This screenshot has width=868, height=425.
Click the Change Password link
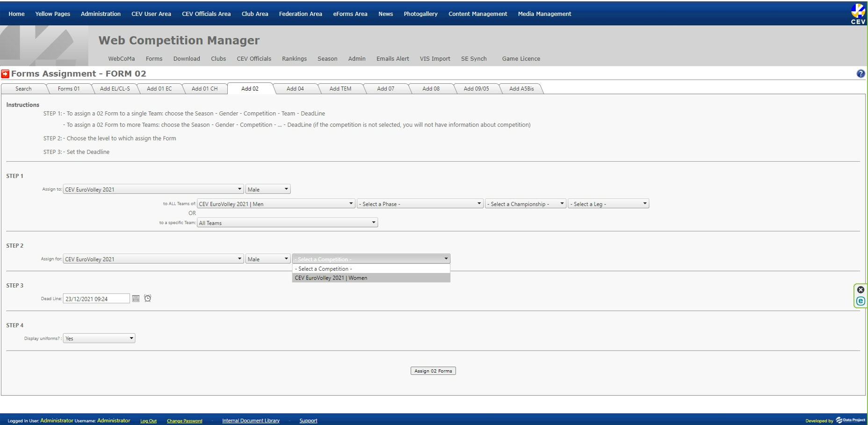click(184, 421)
